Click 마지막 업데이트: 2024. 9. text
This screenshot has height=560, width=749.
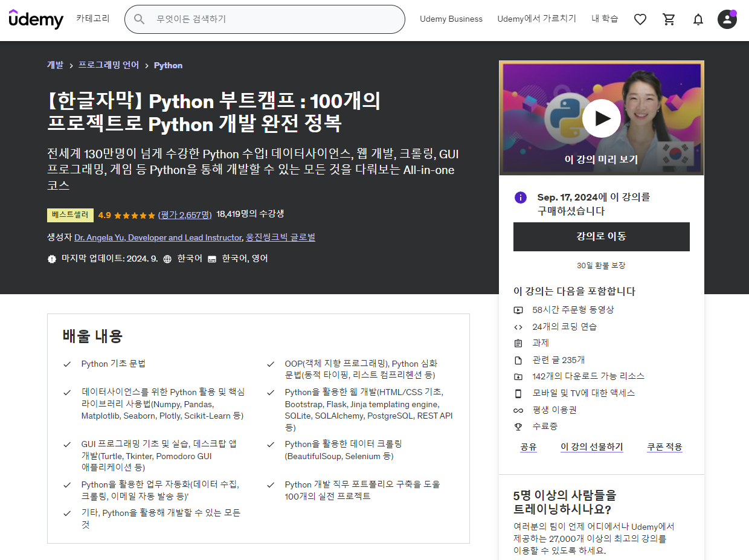(110, 259)
